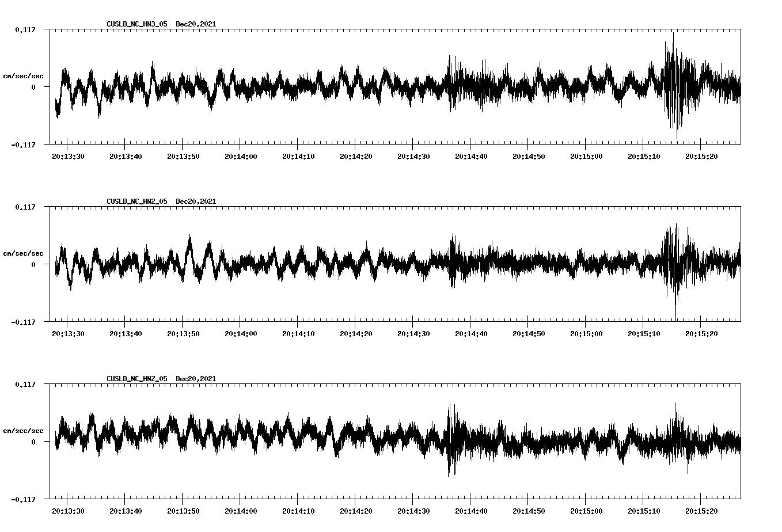Click 20:14:50 time label under HN3 plot
The height and width of the screenshot is (532, 782).
point(529,156)
